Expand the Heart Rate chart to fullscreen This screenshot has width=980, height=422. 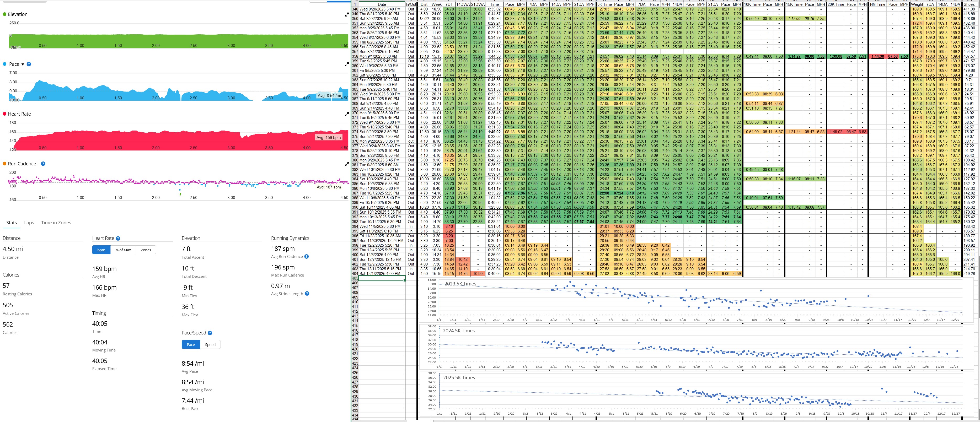[347, 115]
